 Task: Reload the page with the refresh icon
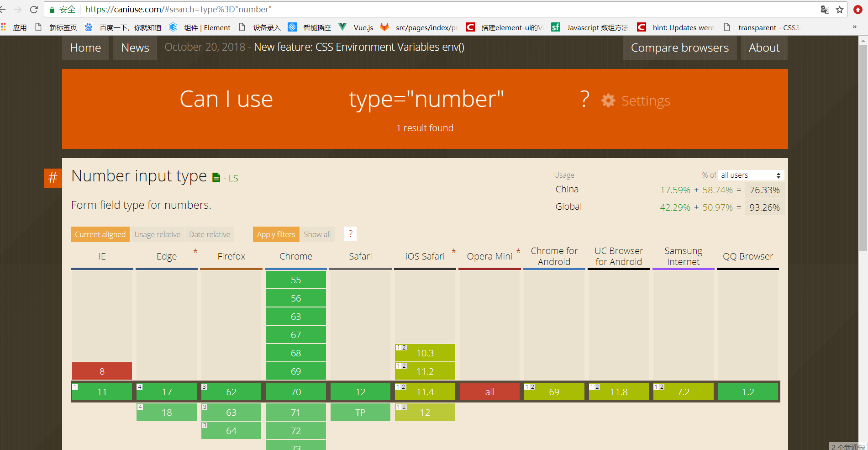(34, 9)
